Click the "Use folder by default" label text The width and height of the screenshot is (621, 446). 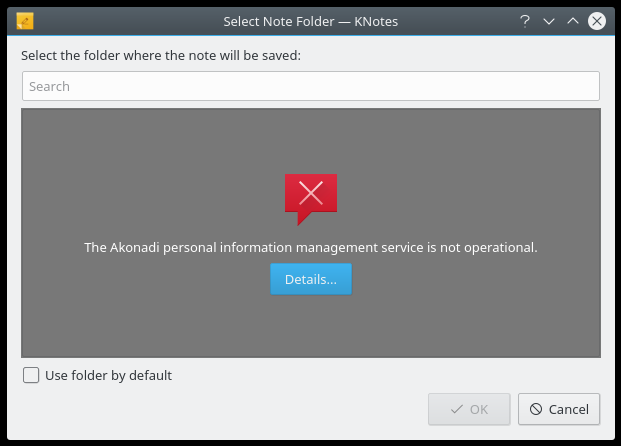(x=108, y=375)
